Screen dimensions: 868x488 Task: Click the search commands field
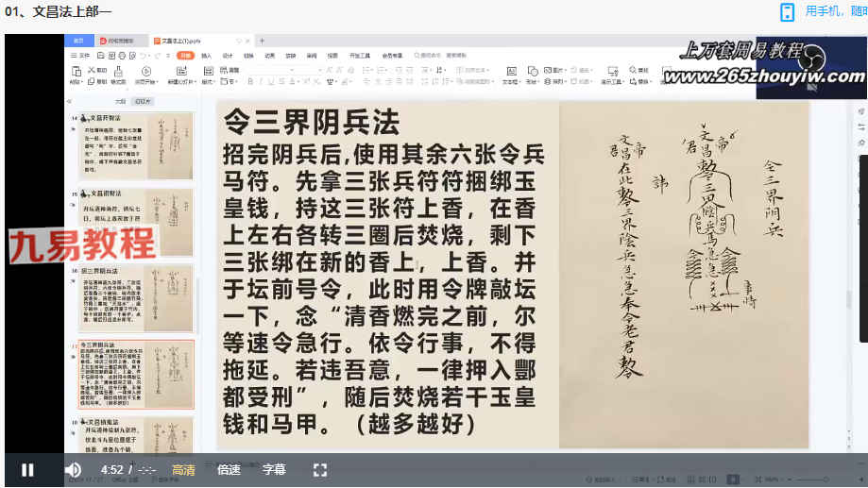[440, 56]
